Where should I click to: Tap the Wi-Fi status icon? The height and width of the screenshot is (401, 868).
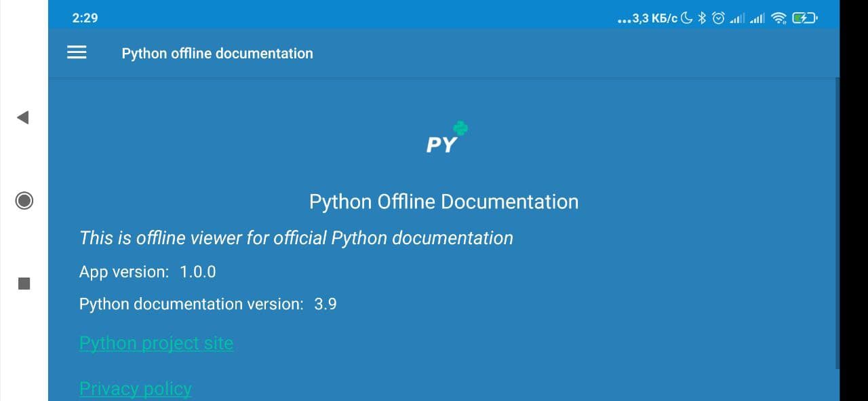[x=778, y=18]
